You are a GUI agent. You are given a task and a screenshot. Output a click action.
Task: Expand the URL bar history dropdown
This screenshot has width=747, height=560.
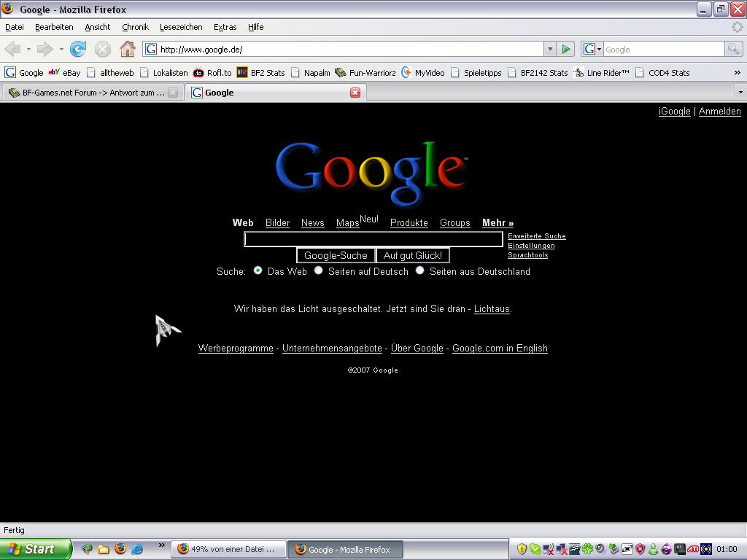point(550,49)
